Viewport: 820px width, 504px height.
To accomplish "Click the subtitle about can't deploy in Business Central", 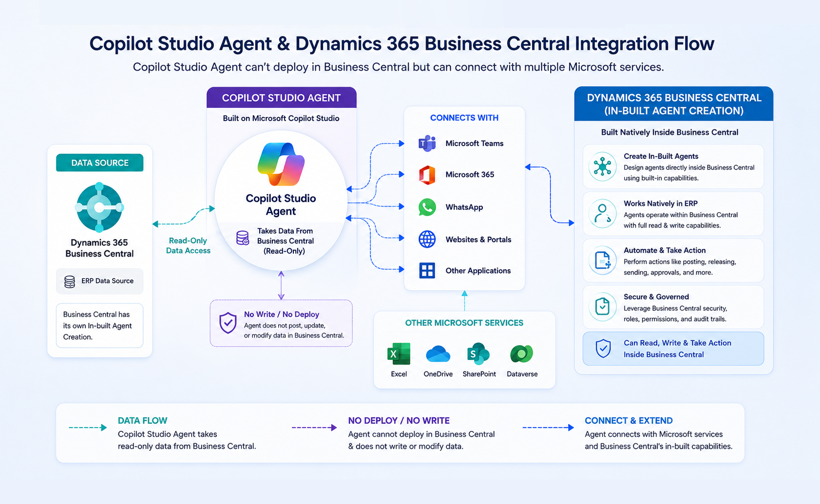I will (398, 67).
